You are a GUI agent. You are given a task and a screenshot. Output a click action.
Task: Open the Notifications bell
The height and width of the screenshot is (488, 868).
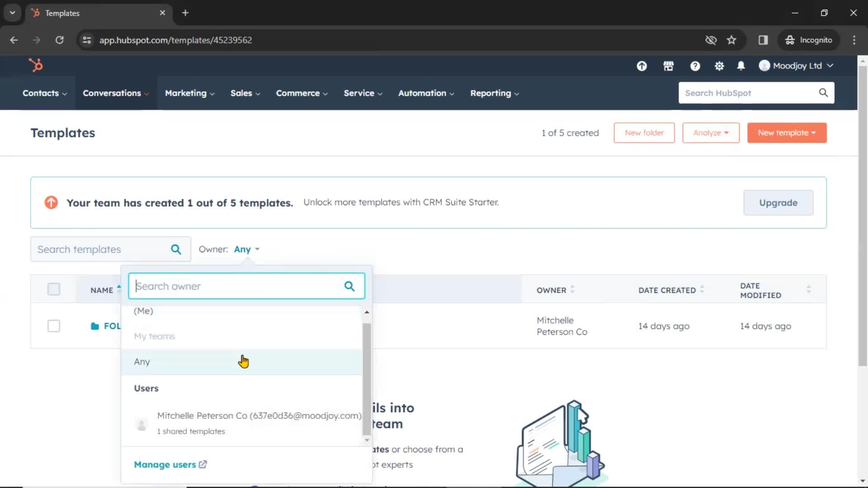coord(741,66)
